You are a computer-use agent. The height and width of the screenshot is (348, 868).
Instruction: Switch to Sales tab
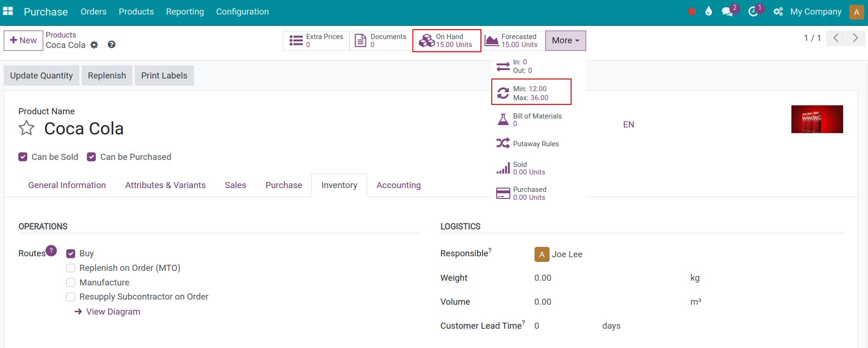pyautogui.click(x=235, y=185)
